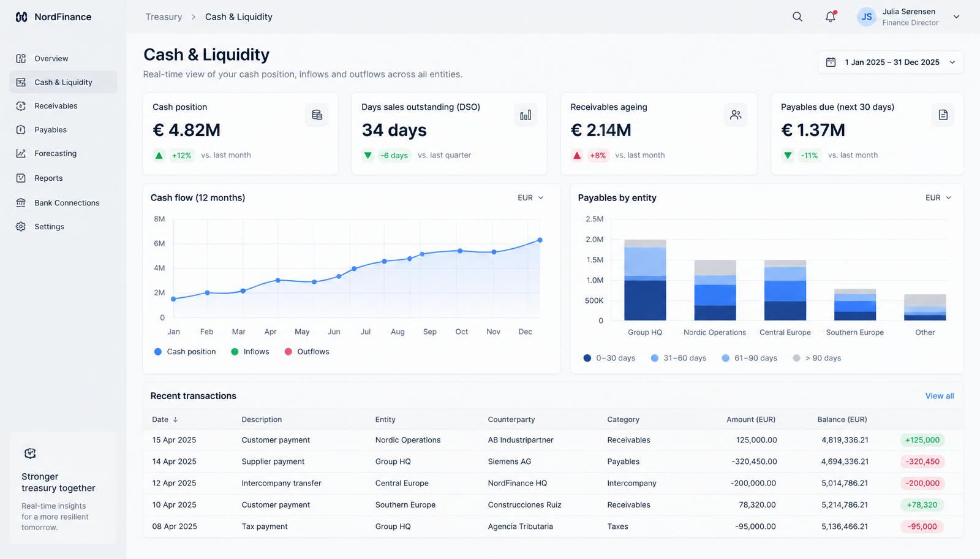Click the +78,320 amount badge
The width and height of the screenshot is (980, 559).
pos(922,505)
